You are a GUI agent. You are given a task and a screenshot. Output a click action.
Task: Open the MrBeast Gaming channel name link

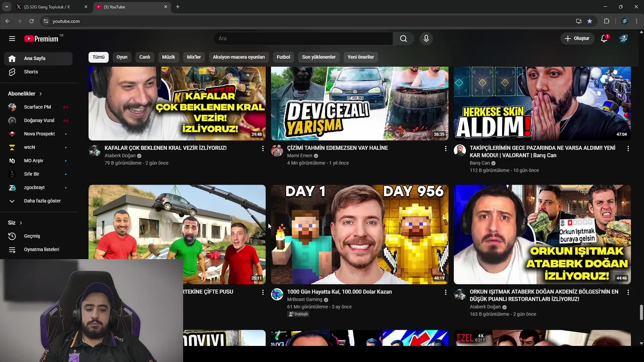pyautogui.click(x=304, y=300)
